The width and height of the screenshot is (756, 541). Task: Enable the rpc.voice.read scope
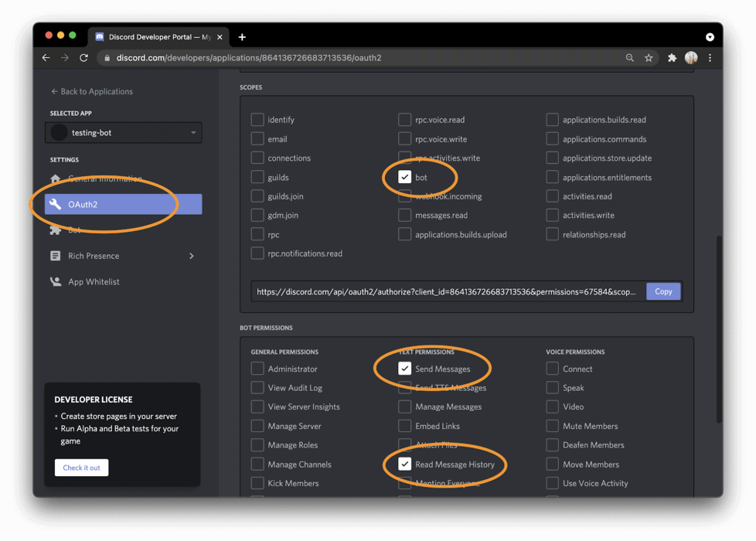405,120
